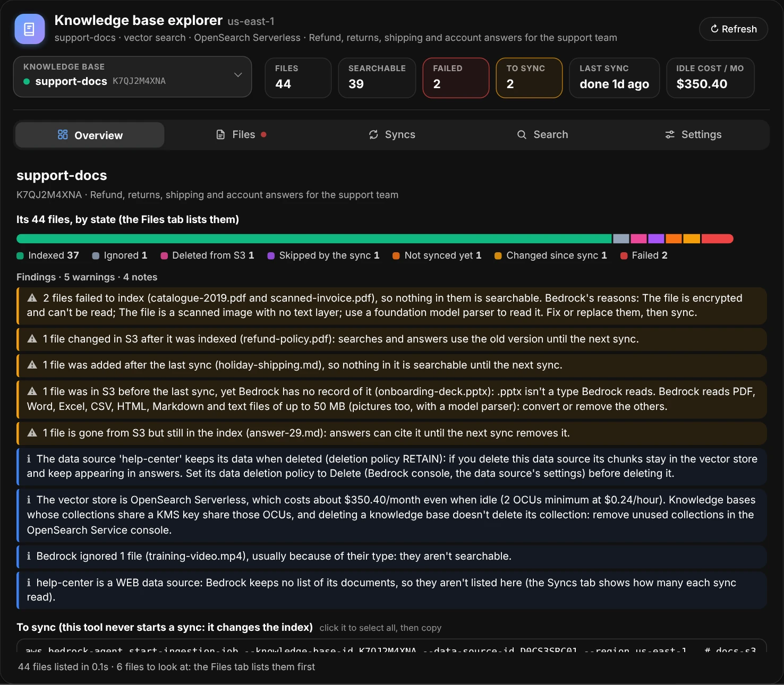Click the LAST SYNC 'done 1d ago' card
Screen dimensions: 784x685
(615, 78)
